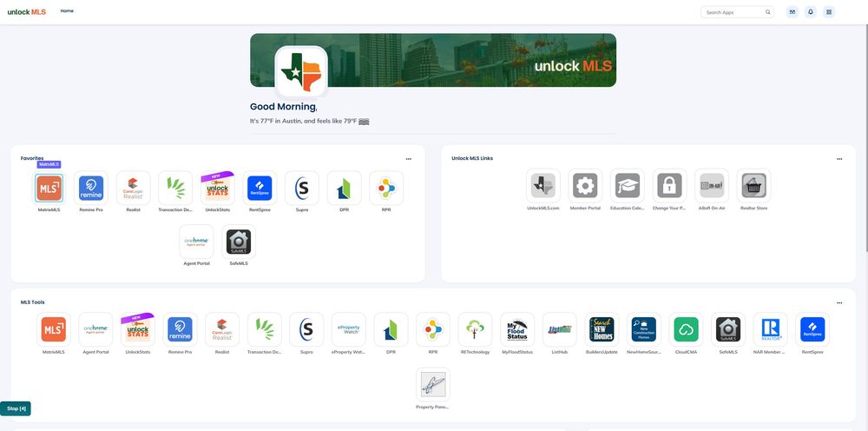Open the apps grid icon
Screen dimensions: 868x431
(x=829, y=11)
